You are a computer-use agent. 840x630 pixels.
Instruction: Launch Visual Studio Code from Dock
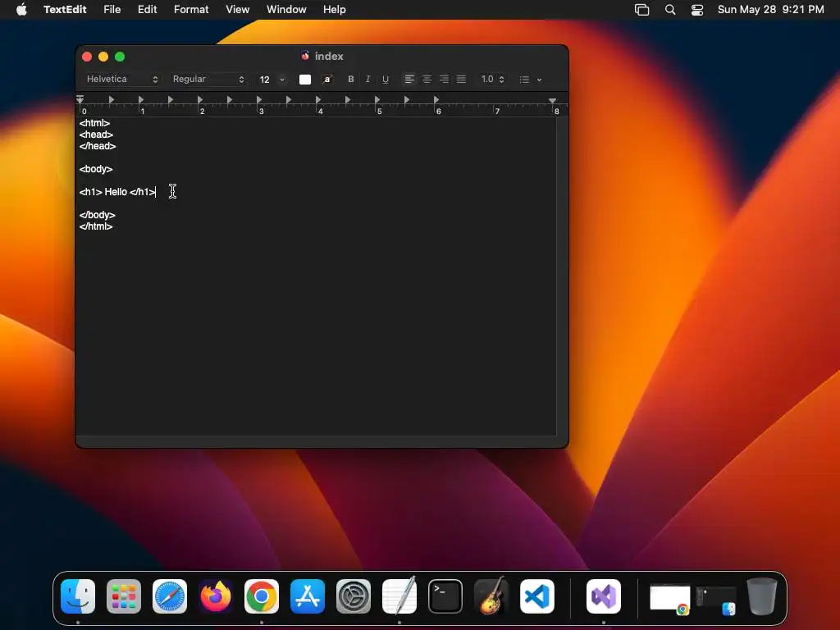click(537, 596)
